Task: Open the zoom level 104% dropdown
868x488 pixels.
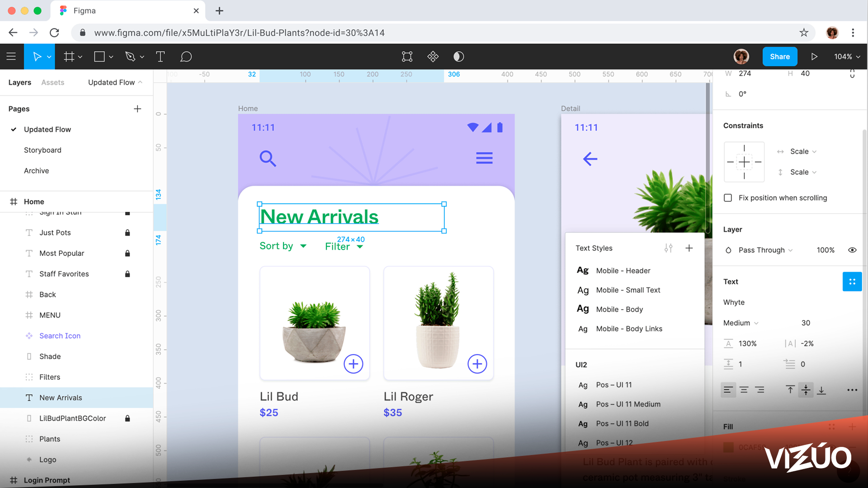Action: pos(847,56)
